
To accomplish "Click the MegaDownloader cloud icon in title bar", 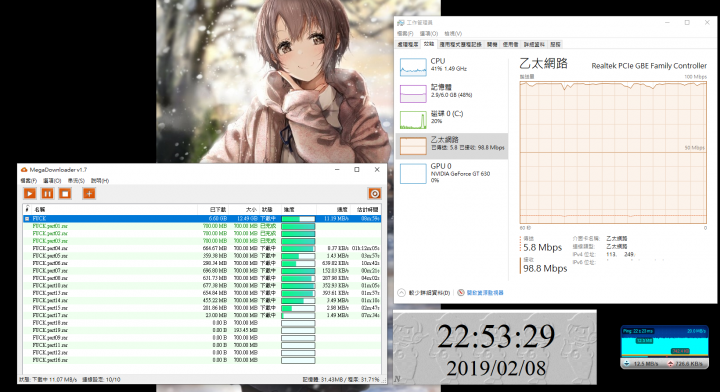I will pyautogui.click(x=24, y=170).
